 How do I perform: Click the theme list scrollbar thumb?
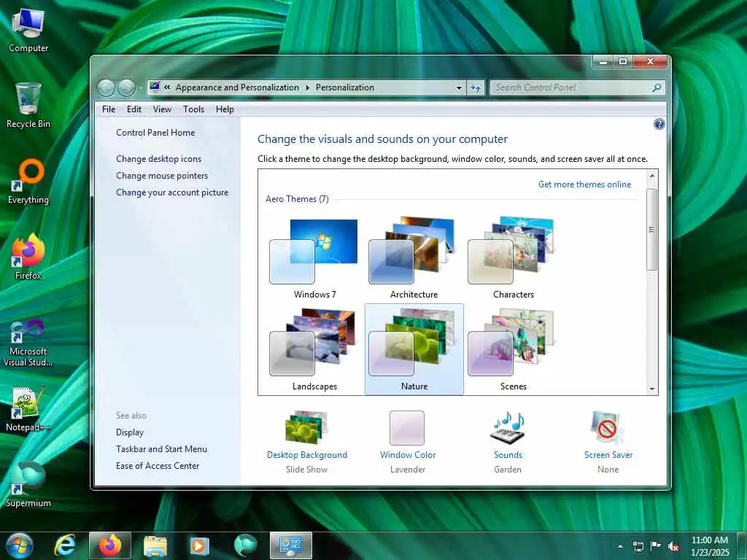click(x=651, y=230)
